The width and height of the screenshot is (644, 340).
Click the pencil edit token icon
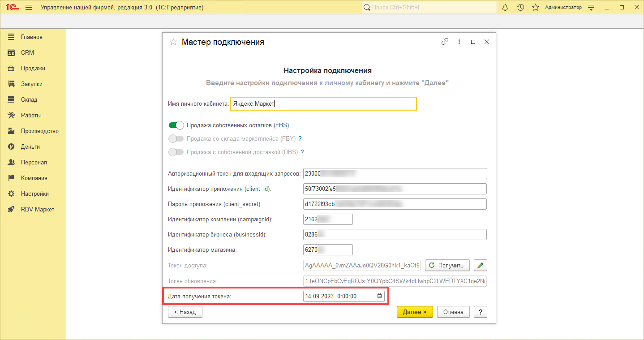pyautogui.click(x=480, y=265)
